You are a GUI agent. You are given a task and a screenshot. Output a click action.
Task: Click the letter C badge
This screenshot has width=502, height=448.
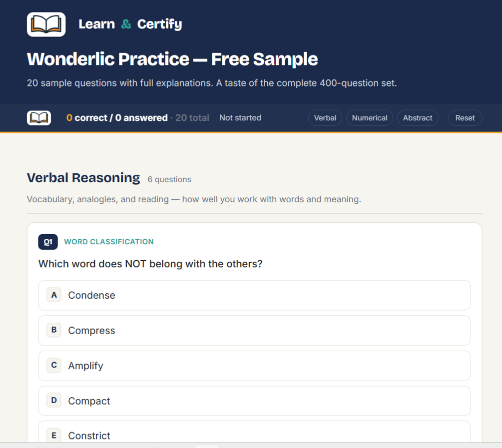(54, 366)
